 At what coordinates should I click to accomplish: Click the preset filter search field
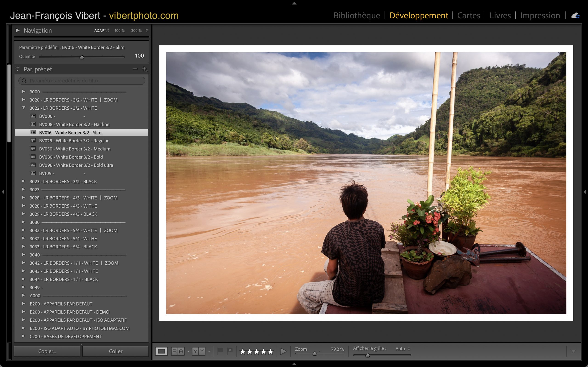pyautogui.click(x=83, y=81)
